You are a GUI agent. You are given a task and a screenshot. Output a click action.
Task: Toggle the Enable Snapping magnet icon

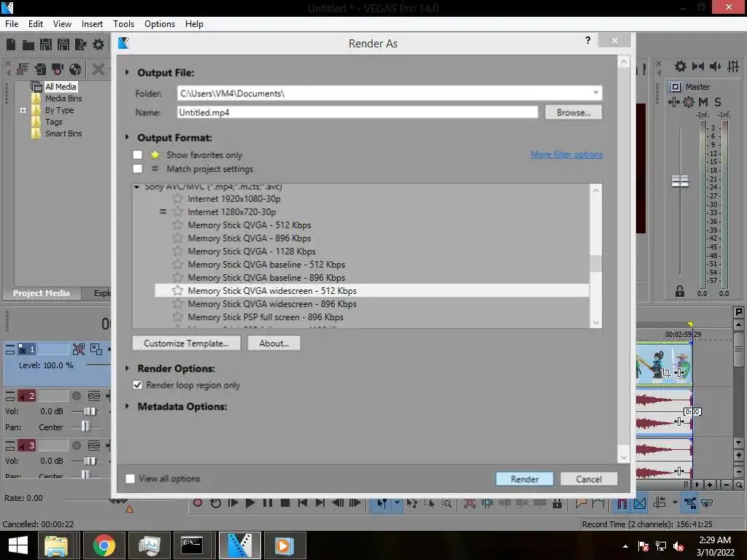coord(622,503)
